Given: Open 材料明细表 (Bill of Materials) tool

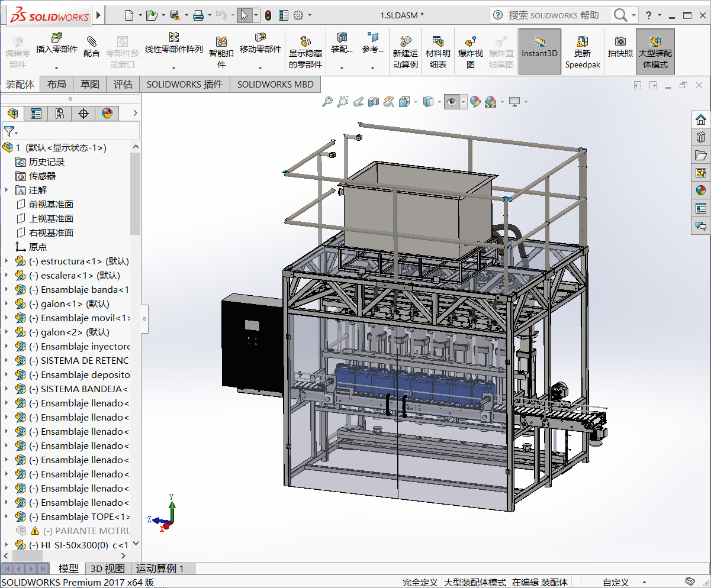Looking at the screenshot, I should pyautogui.click(x=438, y=41).
